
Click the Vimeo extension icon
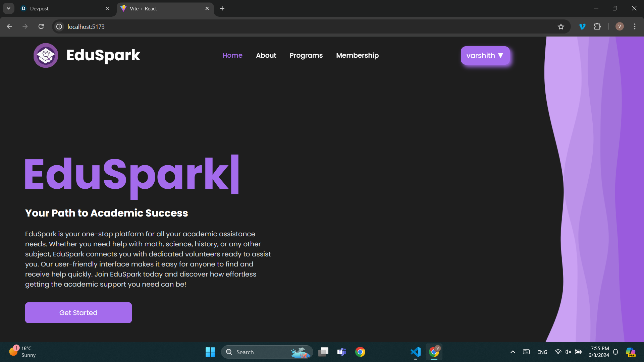point(582,26)
